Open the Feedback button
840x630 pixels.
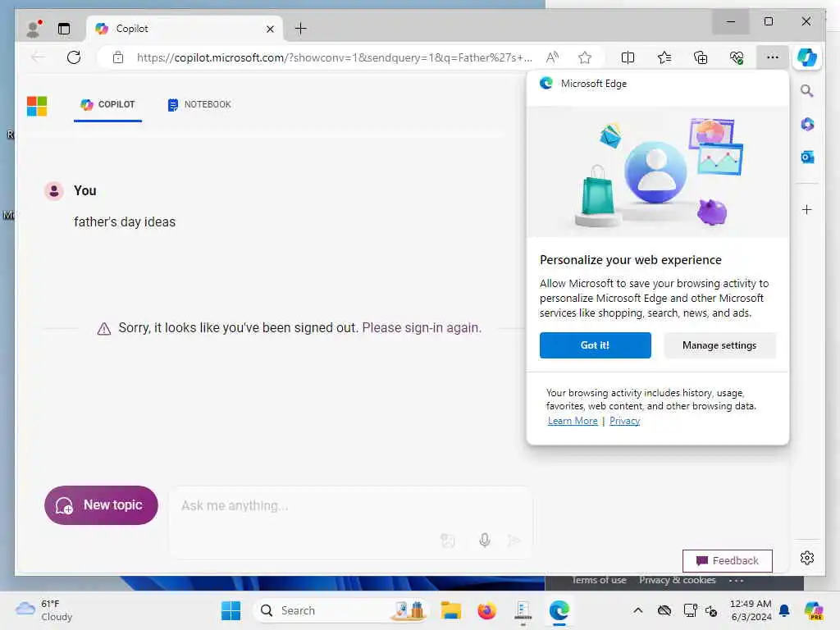point(728,561)
